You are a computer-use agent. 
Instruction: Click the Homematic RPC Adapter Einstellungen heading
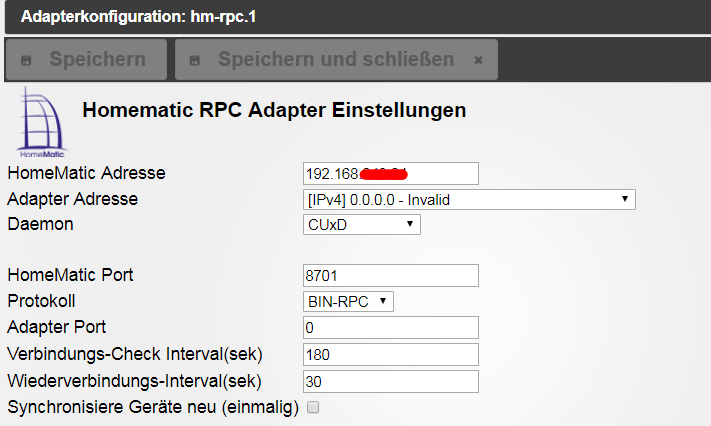click(273, 110)
